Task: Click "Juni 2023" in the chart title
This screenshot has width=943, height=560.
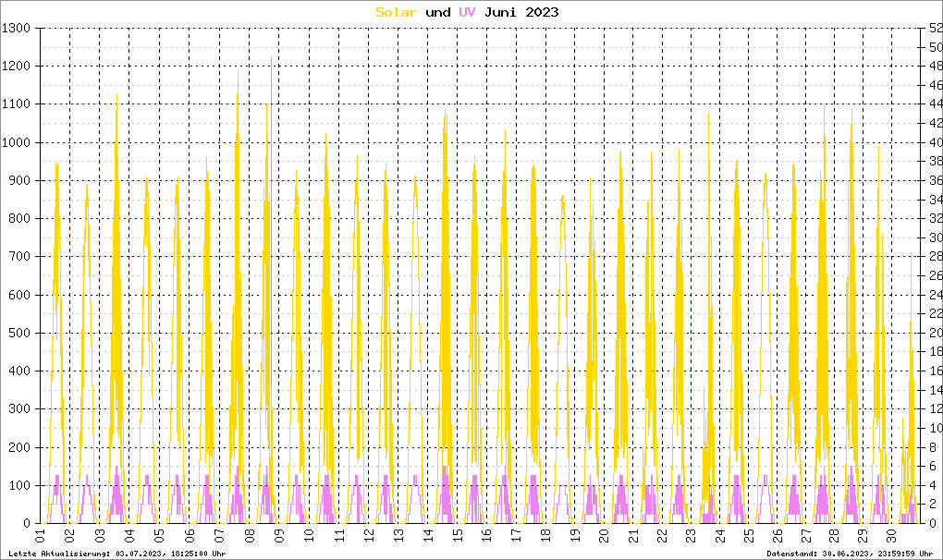Action: [521, 12]
